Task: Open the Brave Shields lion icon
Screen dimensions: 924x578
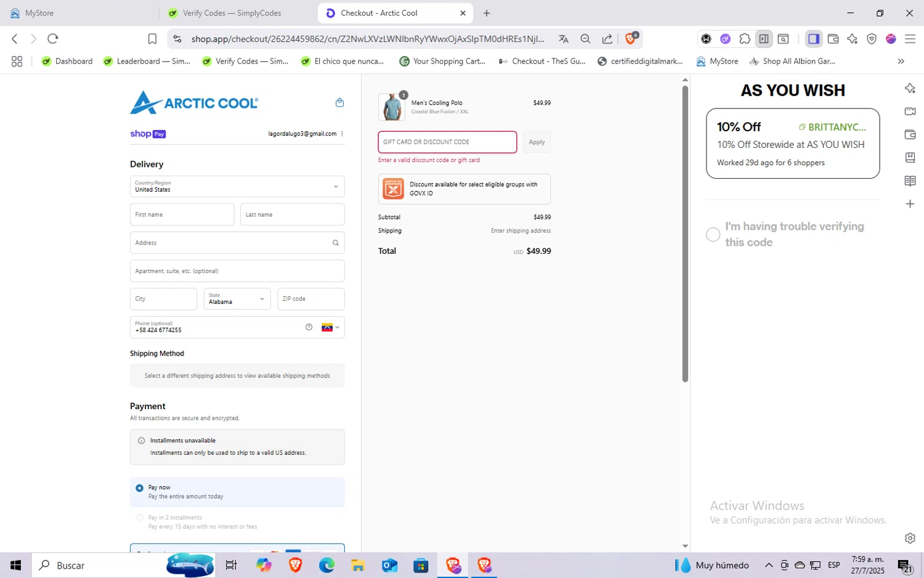Action: click(631, 38)
